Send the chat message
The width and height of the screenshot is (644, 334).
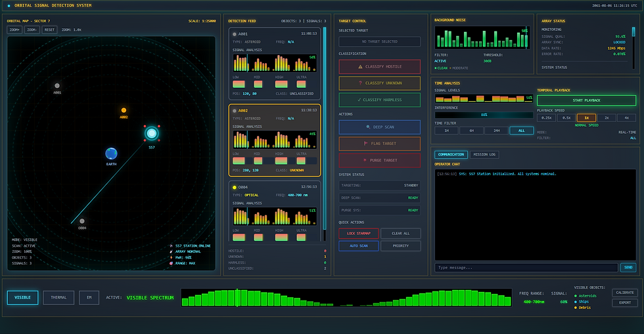click(628, 268)
